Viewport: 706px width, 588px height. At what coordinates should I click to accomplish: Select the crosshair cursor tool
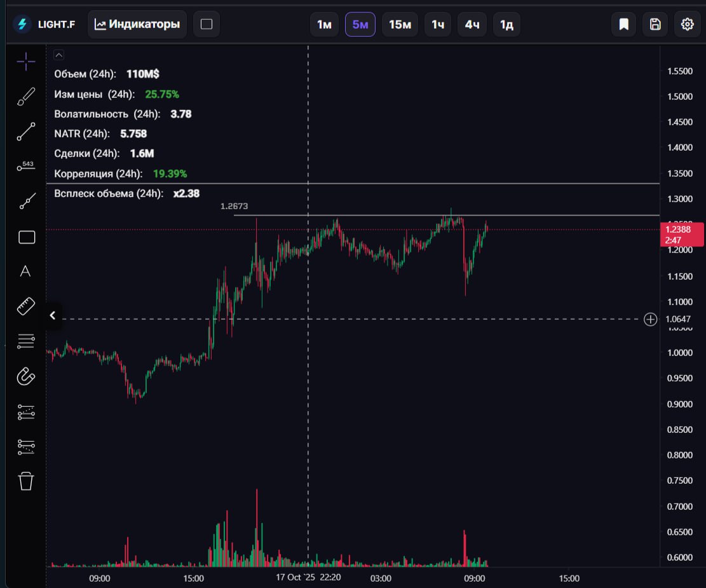(26, 62)
